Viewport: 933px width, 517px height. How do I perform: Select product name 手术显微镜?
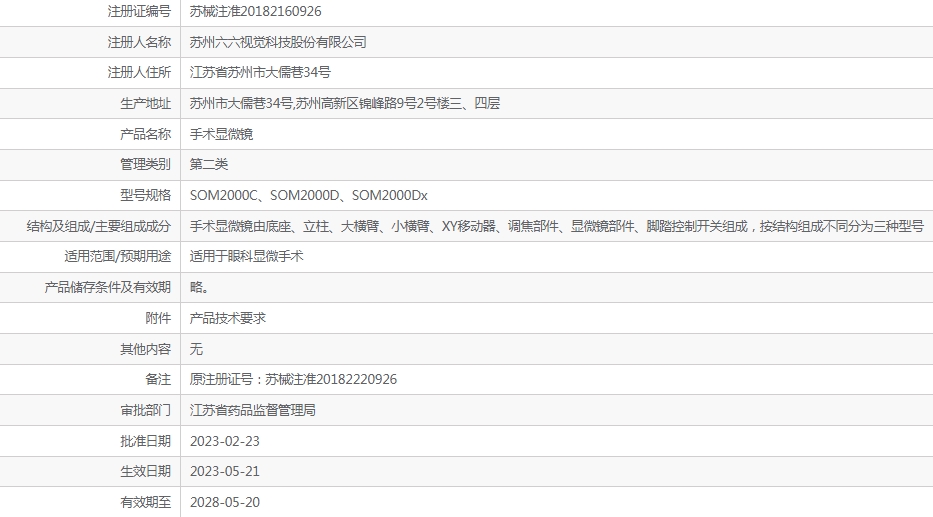(x=221, y=134)
